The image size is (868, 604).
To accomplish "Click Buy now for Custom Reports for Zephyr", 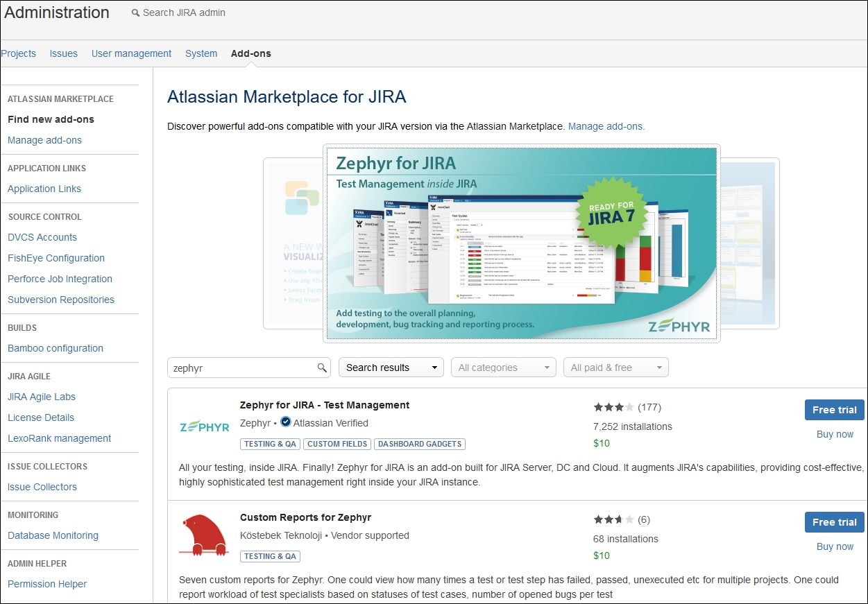I will click(x=835, y=546).
